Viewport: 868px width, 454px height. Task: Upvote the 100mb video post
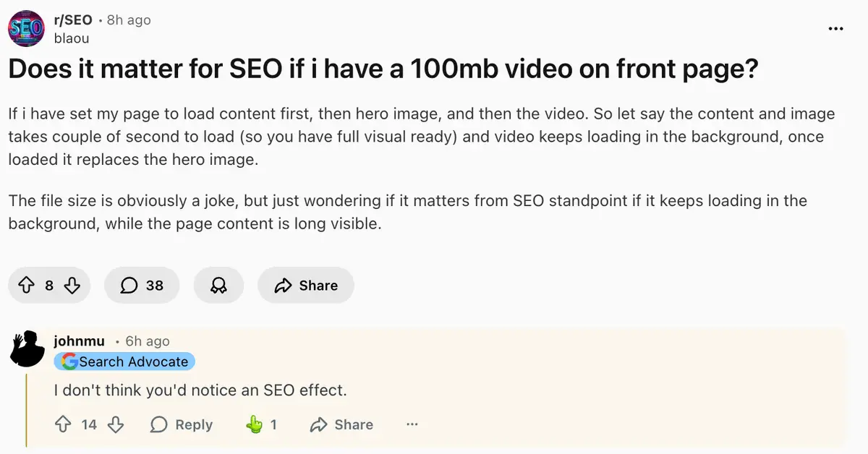(x=27, y=286)
